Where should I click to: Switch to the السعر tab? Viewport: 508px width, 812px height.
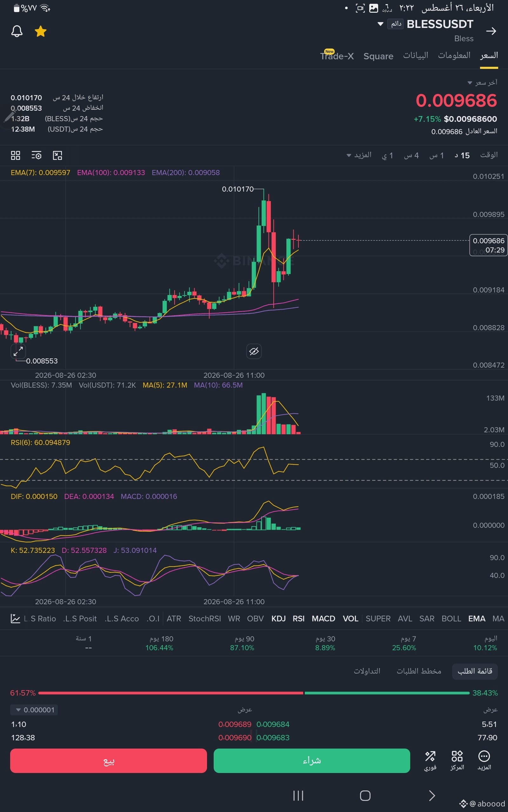coord(489,56)
